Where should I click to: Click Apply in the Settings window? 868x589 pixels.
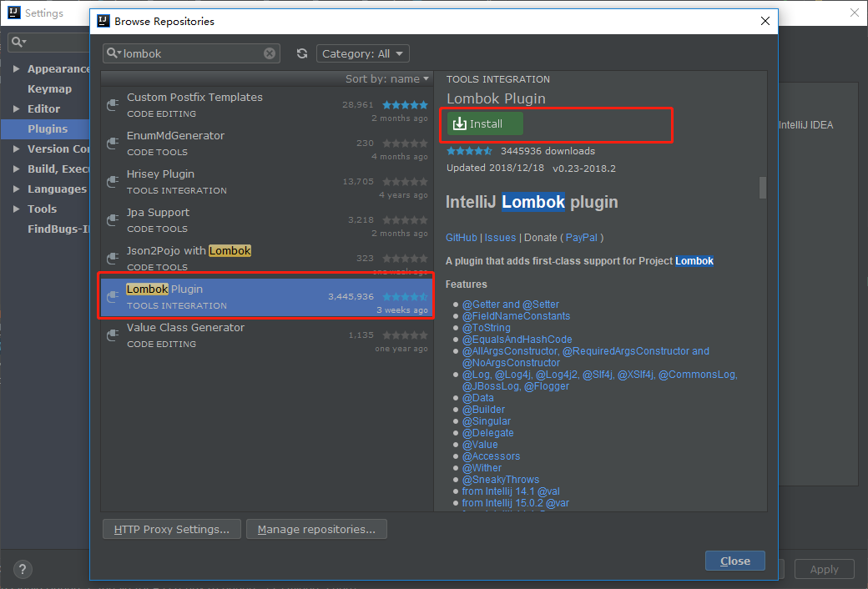click(824, 569)
